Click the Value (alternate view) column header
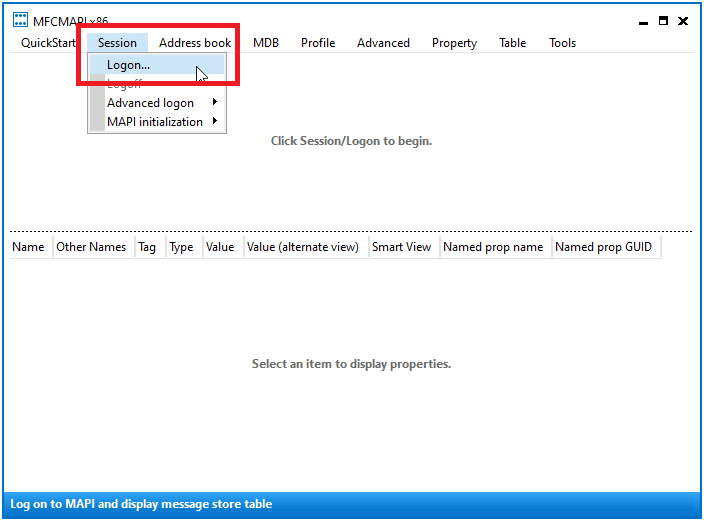The height and width of the screenshot is (521, 704). pyautogui.click(x=303, y=247)
